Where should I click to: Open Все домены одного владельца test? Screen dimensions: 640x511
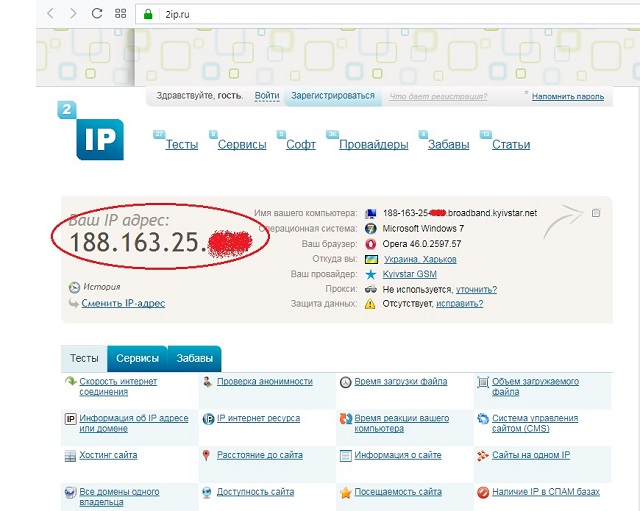pos(119,497)
